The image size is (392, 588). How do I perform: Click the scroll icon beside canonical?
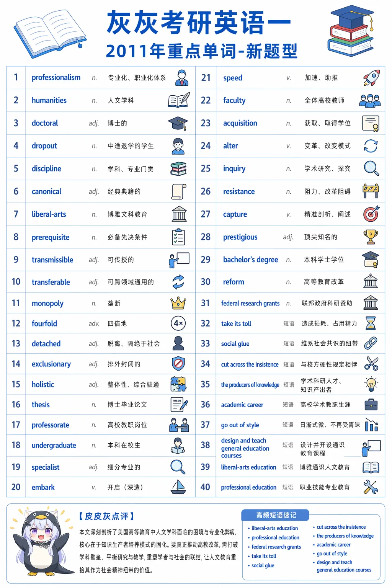(179, 191)
